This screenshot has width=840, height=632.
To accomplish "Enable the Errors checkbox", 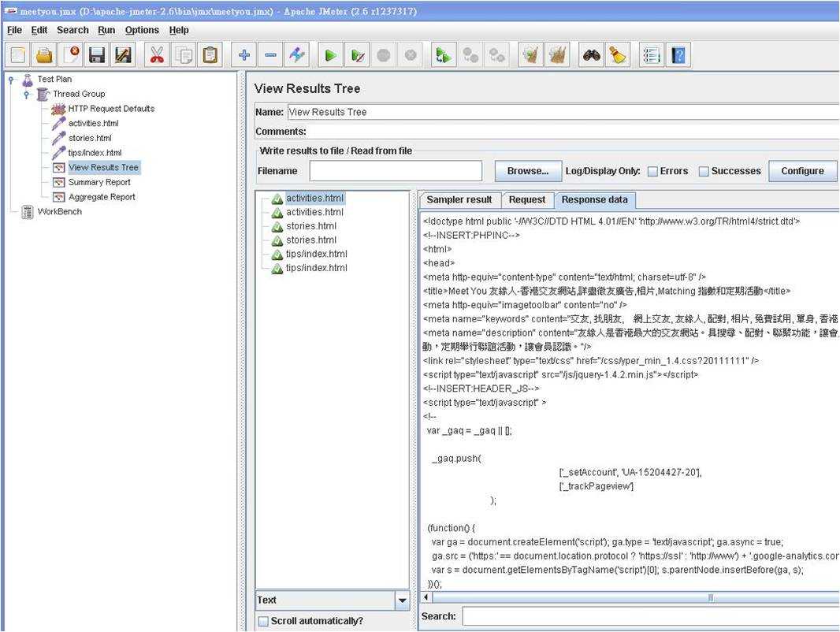I will (x=652, y=171).
